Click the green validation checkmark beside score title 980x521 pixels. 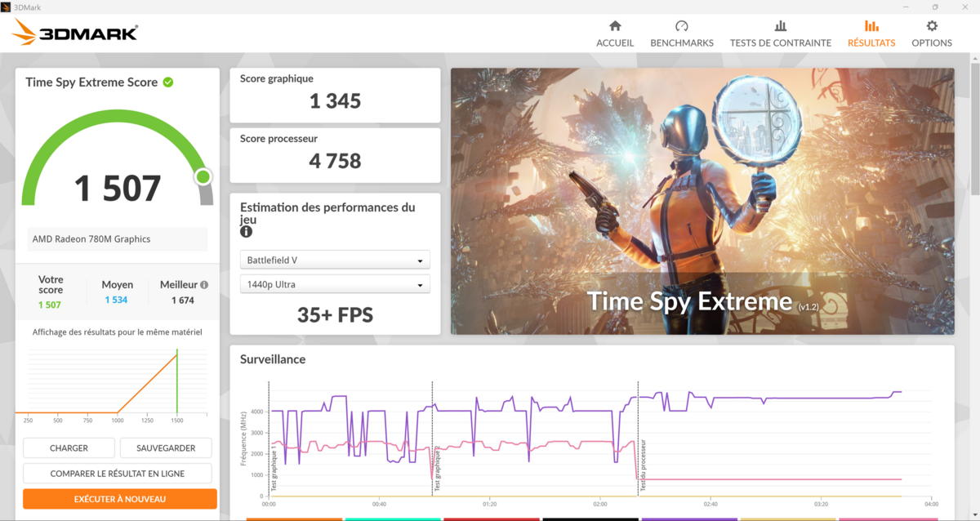pyautogui.click(x=168, y=82)
